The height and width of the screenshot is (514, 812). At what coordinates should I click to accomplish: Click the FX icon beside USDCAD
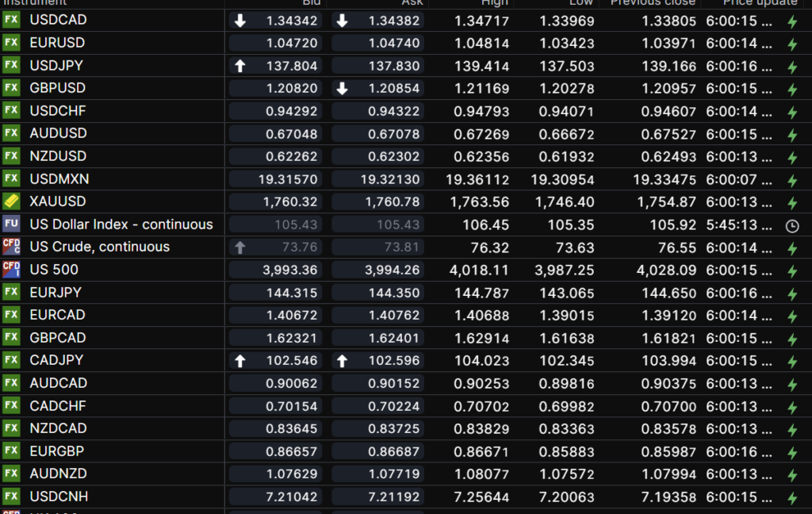pyautogui.click(x=11, y=20)
